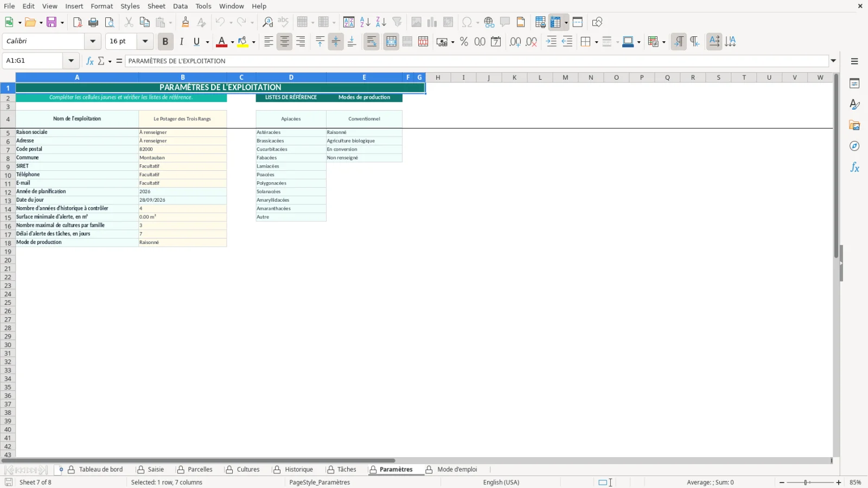868x488 pixels.
Task: Toggle Center Horizontally alignment
Action: point(284,42)
